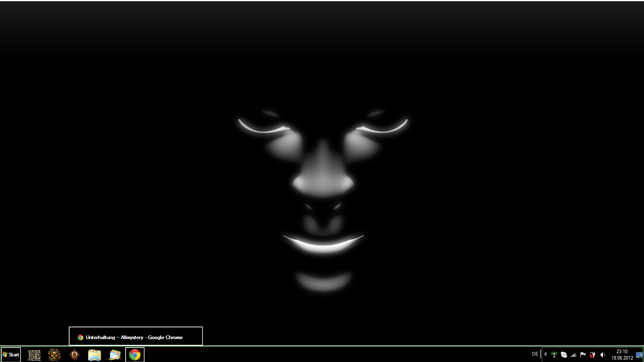Click the show desktop icon beside the clock

pos(639,355)
